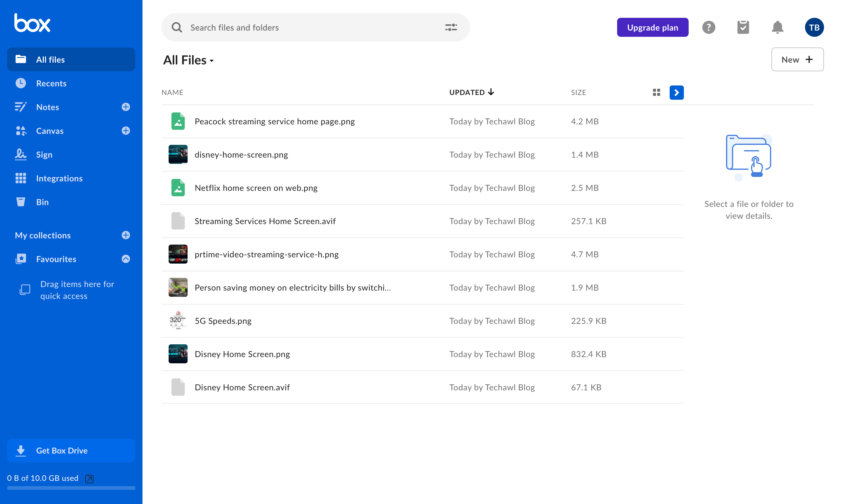The image size is (843, 504).
Task: Click the Upgrade plan button
Action: click(x=652, y=27)
